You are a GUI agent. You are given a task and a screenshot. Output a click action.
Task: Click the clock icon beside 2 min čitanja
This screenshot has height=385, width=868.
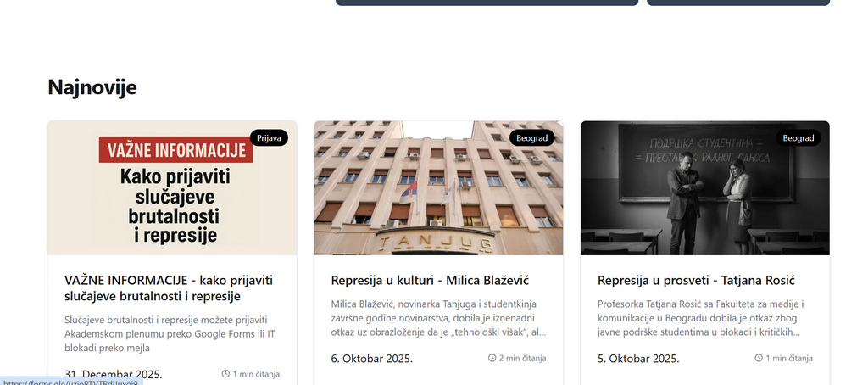pos(492,358)
